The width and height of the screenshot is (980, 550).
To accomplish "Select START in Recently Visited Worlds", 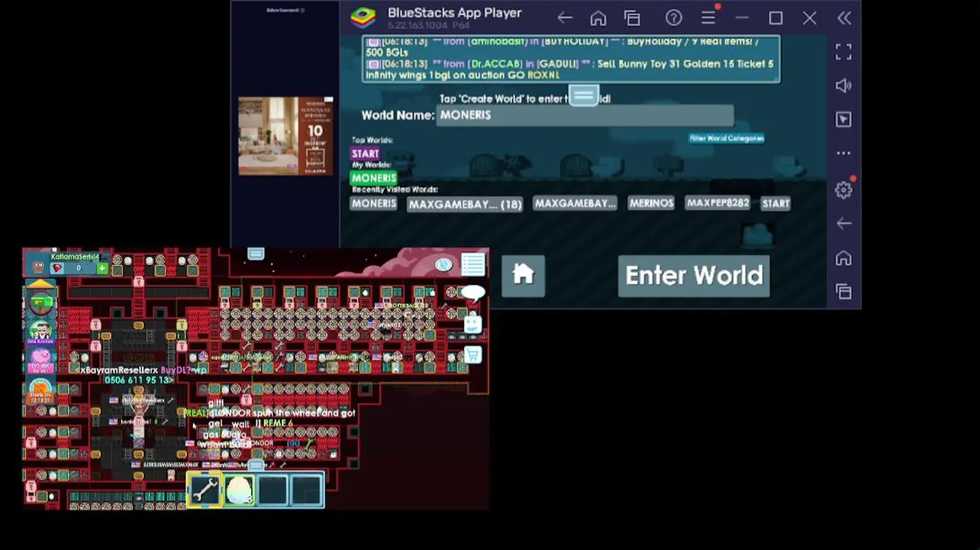I will click(x=775, y=203).
